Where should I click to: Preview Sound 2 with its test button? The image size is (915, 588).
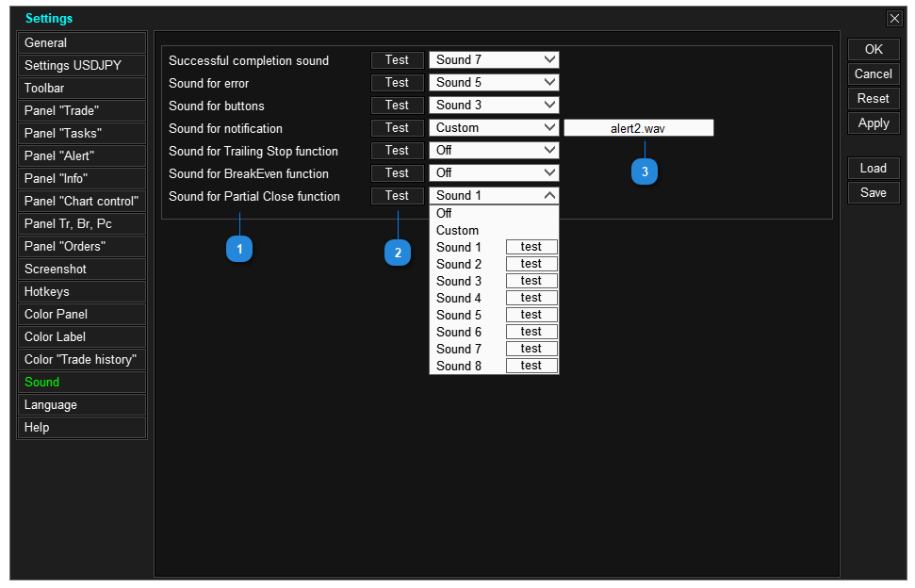coord(531,264)
